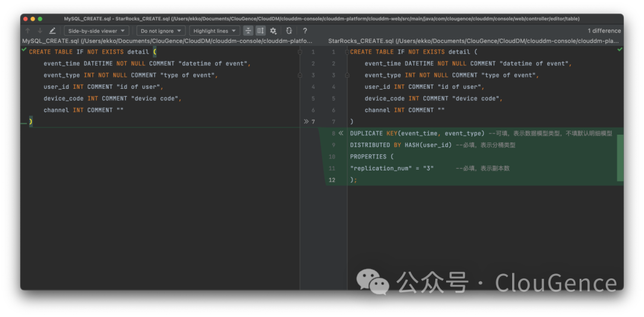The width and height of the screenshot is (644, 317).
Task: Click left pane user_id INT line
Action: (x=104, y=86)
